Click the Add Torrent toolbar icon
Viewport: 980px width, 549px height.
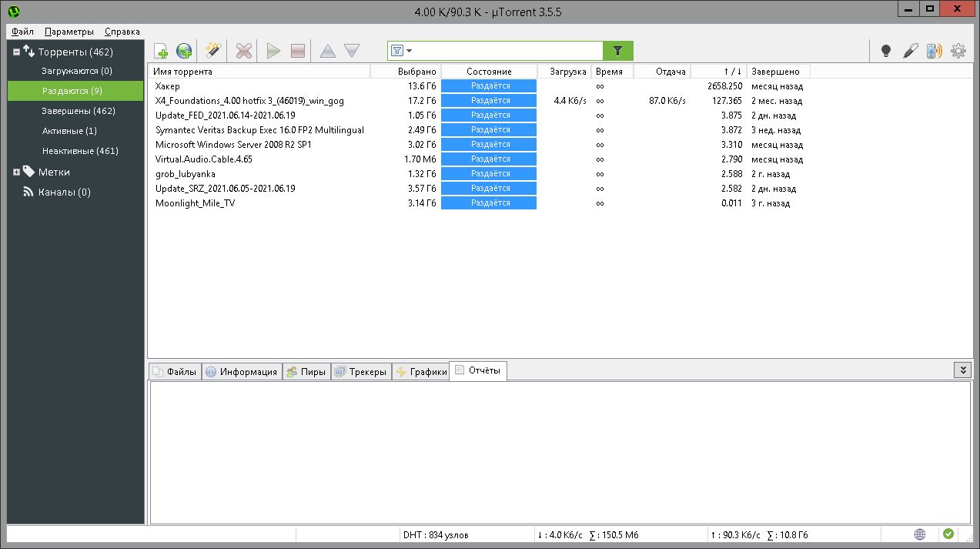coord(161,51)
